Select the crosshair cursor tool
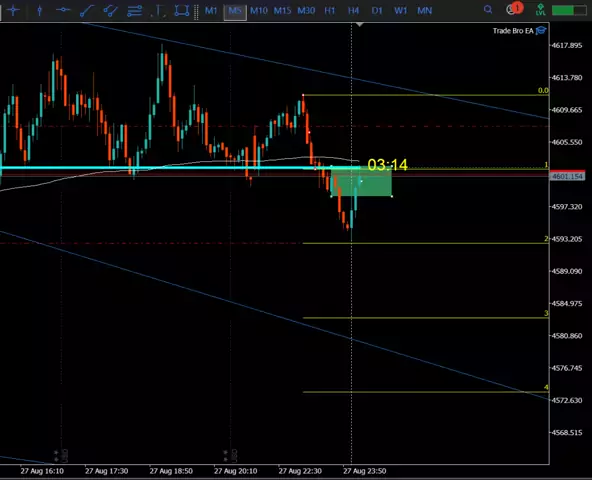Viewport: 592px width, 480px height. (x=13, y=11)
